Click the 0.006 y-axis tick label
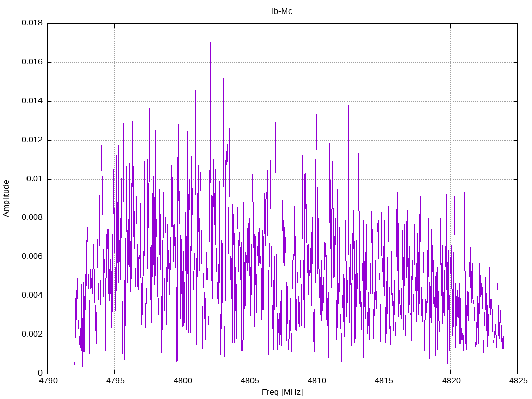This screenshot has width=532, height=399. [x=32, y=257]
